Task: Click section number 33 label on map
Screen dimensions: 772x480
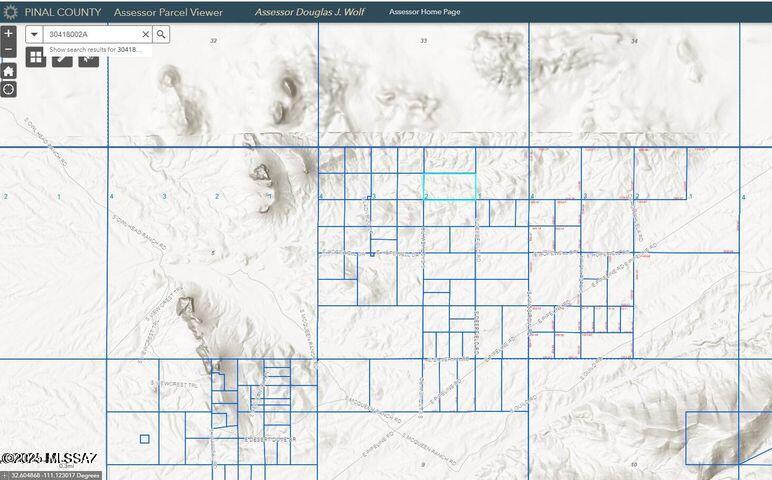Action: (423, 40)
